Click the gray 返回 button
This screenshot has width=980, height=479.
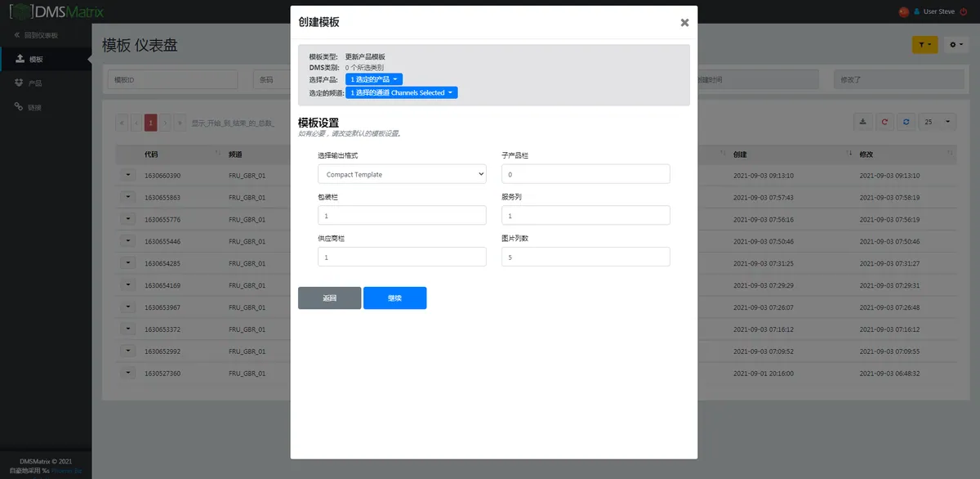329,298
